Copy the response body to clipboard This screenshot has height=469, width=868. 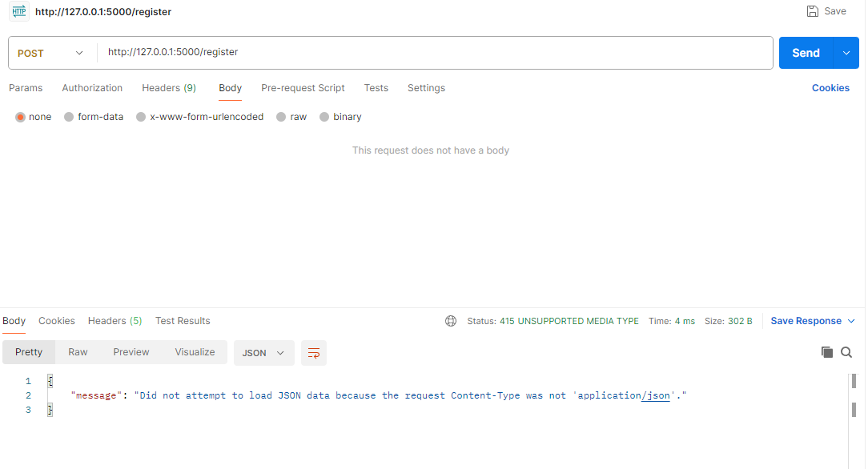point(827,352)
